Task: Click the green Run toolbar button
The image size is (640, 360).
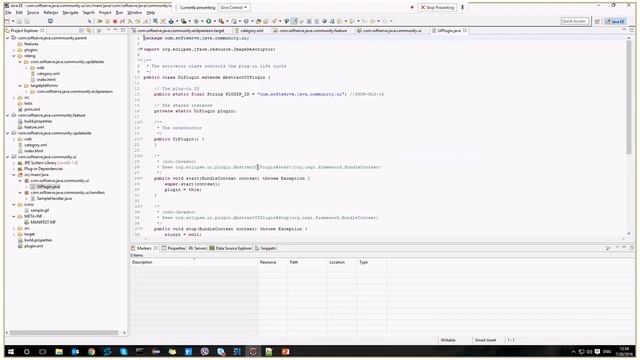Action: tap(209, 21)
